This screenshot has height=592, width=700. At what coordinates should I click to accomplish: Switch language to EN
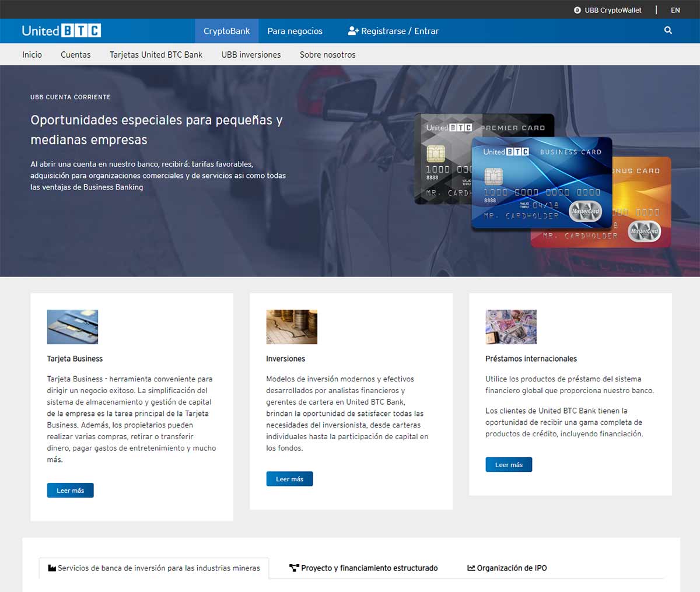(675, 10)
